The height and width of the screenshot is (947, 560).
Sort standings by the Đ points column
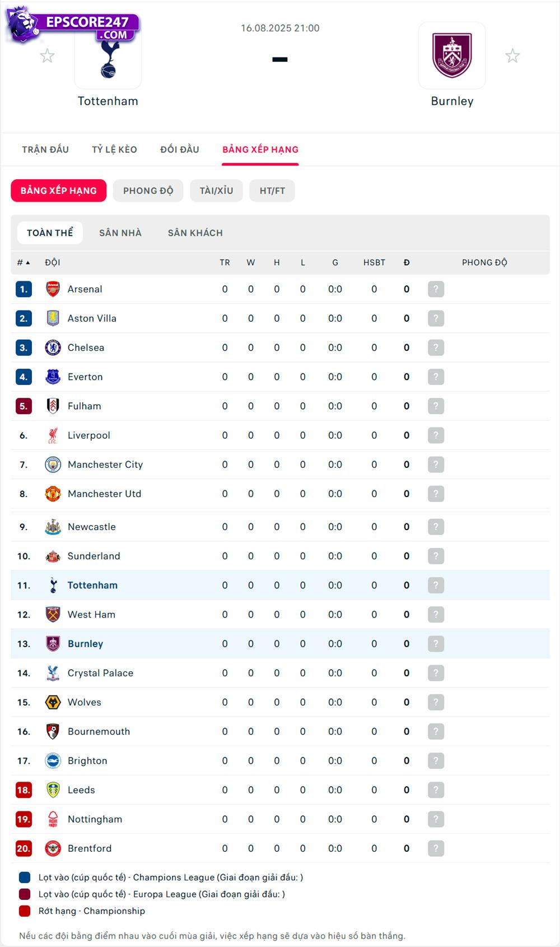407,262
